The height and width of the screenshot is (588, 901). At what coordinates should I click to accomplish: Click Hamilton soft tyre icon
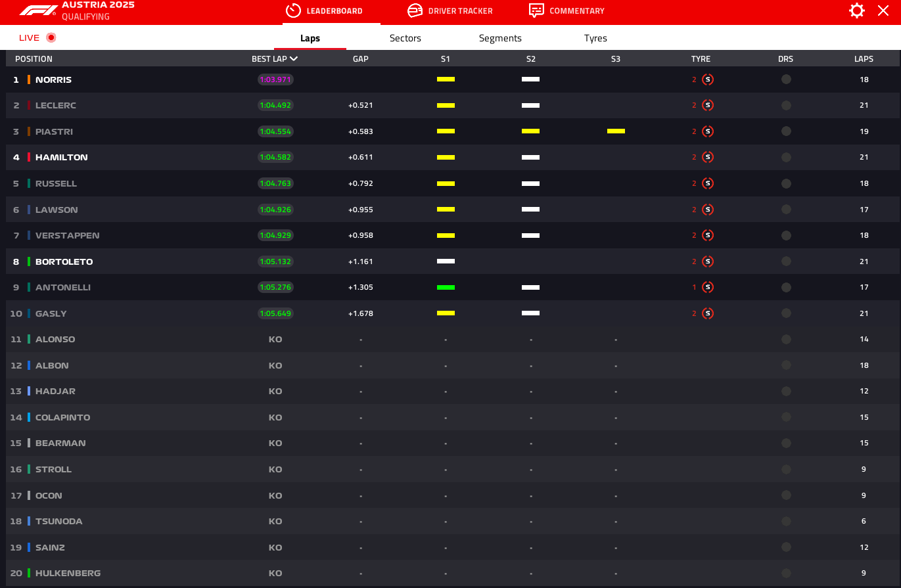click(708, 157)
